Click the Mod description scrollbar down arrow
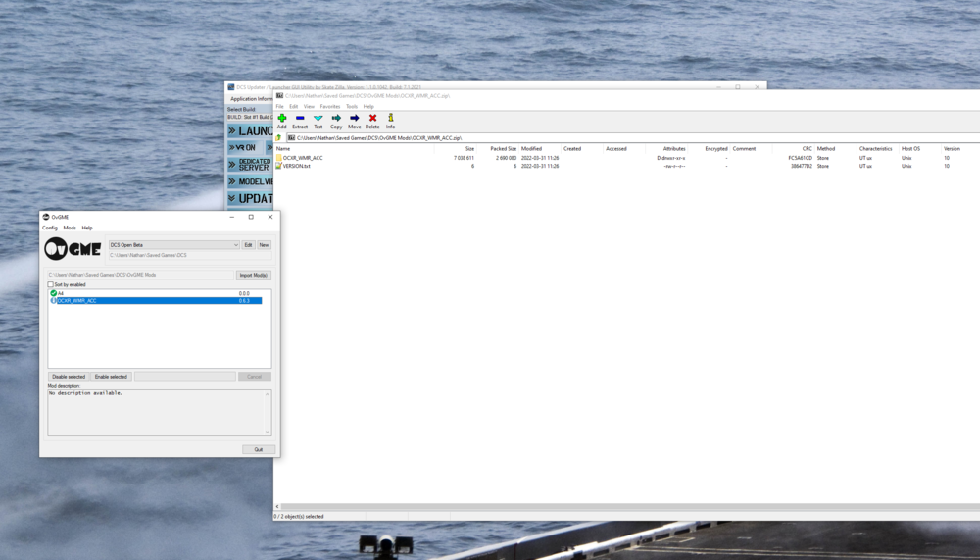The height and width of the screenshot is (560, 980). (268, 432)
